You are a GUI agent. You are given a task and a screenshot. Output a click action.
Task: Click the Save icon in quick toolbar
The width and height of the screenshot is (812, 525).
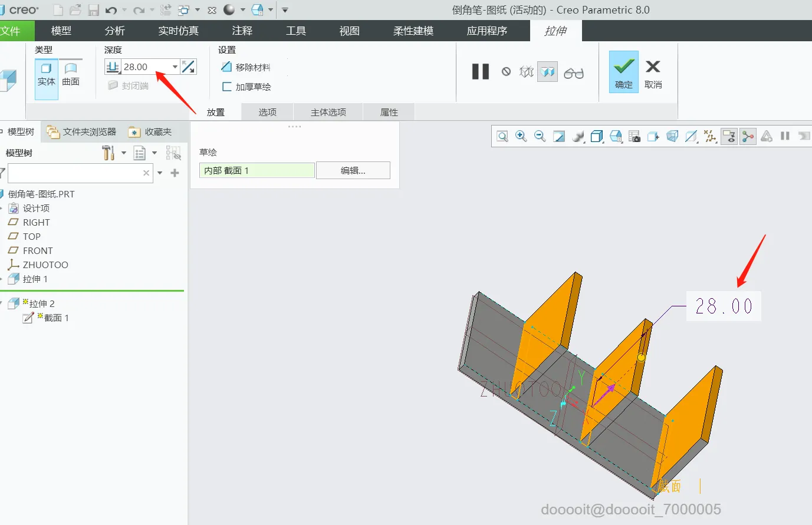(93, 10)
